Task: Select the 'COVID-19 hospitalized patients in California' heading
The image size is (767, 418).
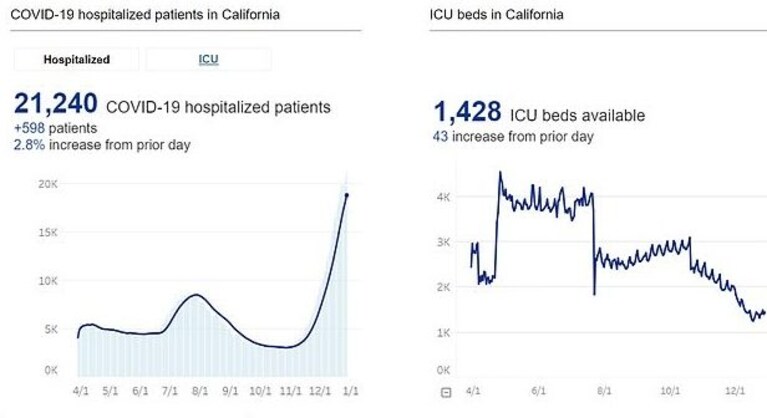Action: (145, 15)
